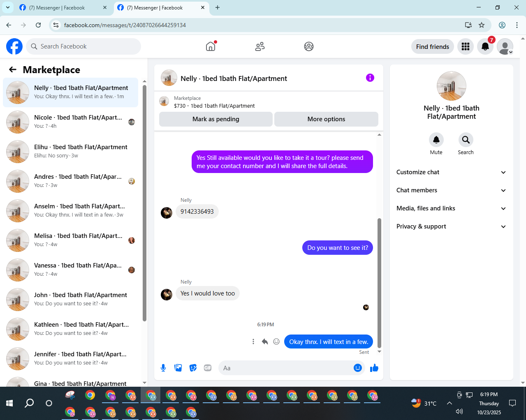Open the Facebook menu grid icon

pyautogui.click(x=466, y=46)
